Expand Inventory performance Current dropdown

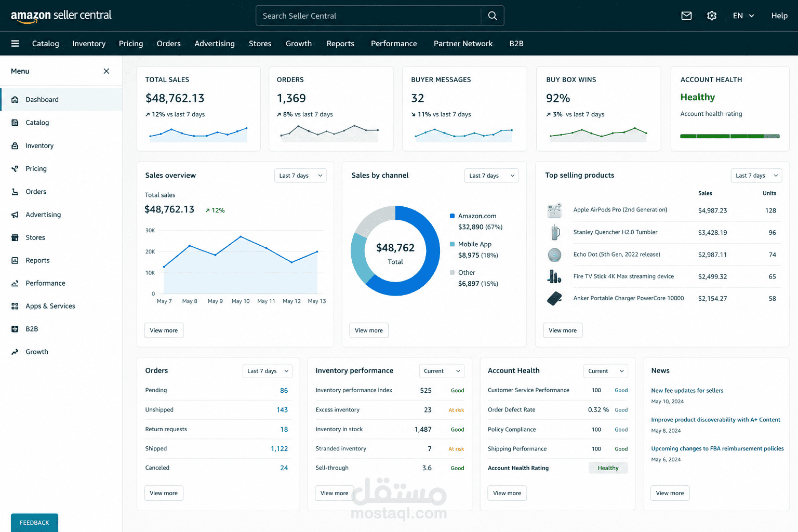coord(442,371)
